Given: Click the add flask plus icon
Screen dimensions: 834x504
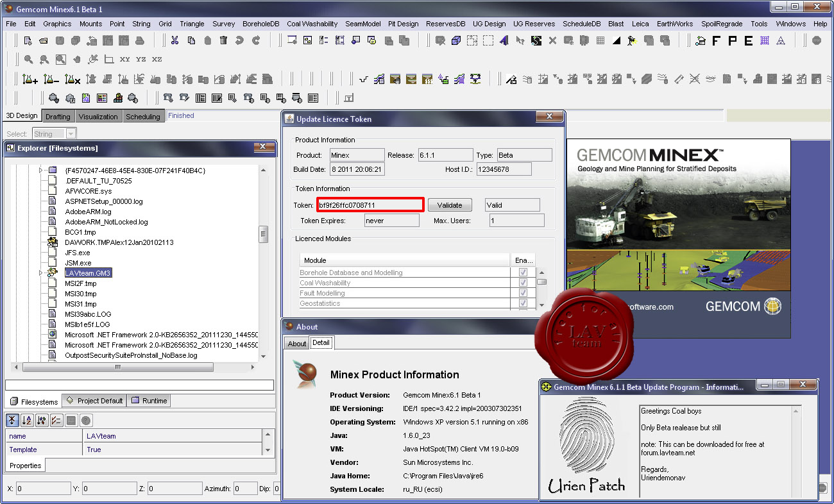Looking at the screenshot, I should (x=30, y=80).
